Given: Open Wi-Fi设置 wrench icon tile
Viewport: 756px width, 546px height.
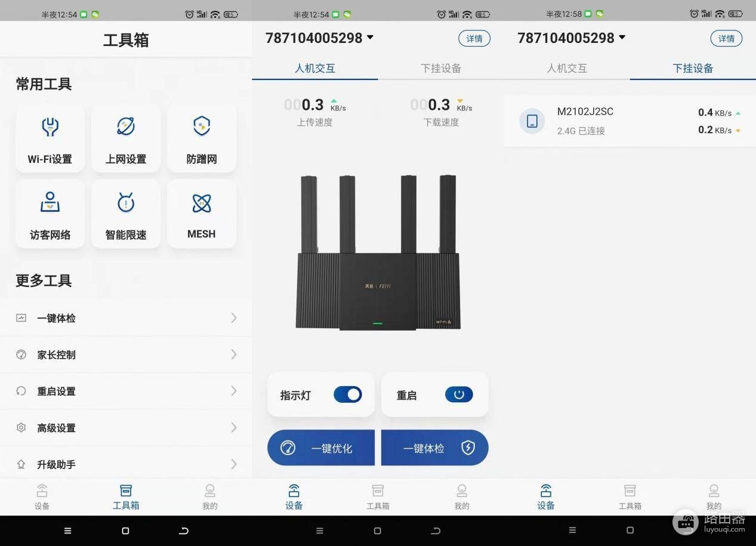Looking at the screenshot, I should [x=50, y=138].
